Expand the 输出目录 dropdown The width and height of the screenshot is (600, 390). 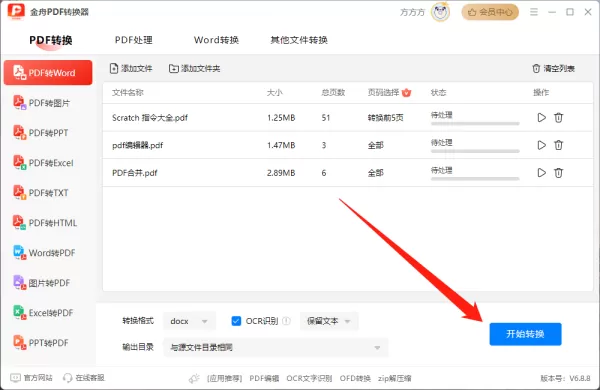[276, 348]
